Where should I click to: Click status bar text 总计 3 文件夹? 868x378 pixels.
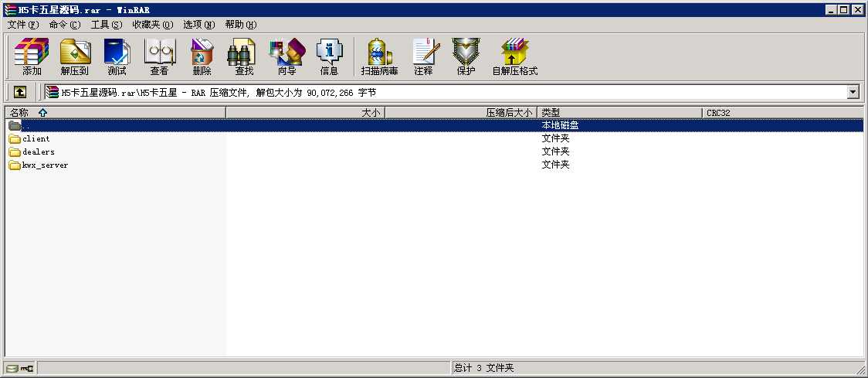(x=484, y=368)
